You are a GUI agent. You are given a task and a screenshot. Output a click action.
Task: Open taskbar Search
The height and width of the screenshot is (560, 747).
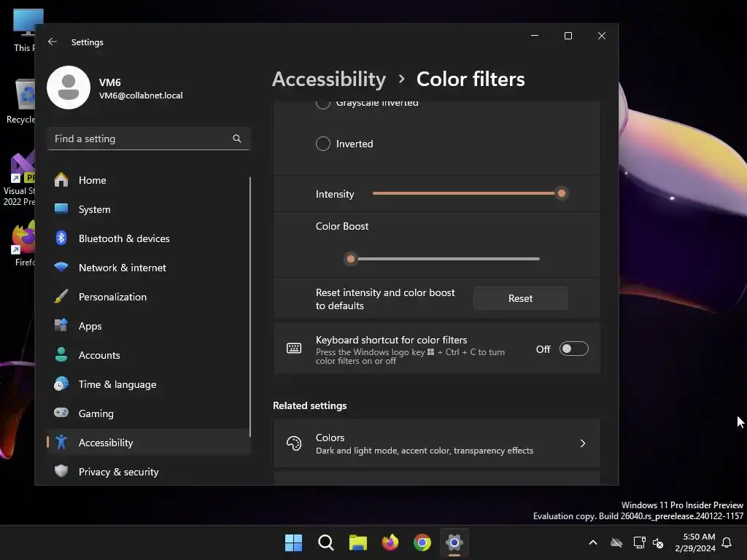pyautogui.click(x=326, y=542)
